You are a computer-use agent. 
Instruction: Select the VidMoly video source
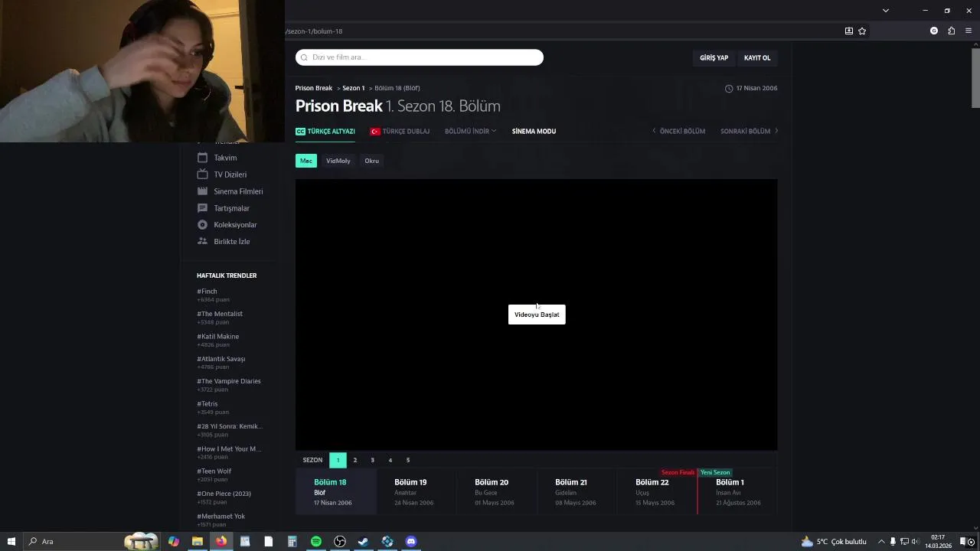[338, 161]
